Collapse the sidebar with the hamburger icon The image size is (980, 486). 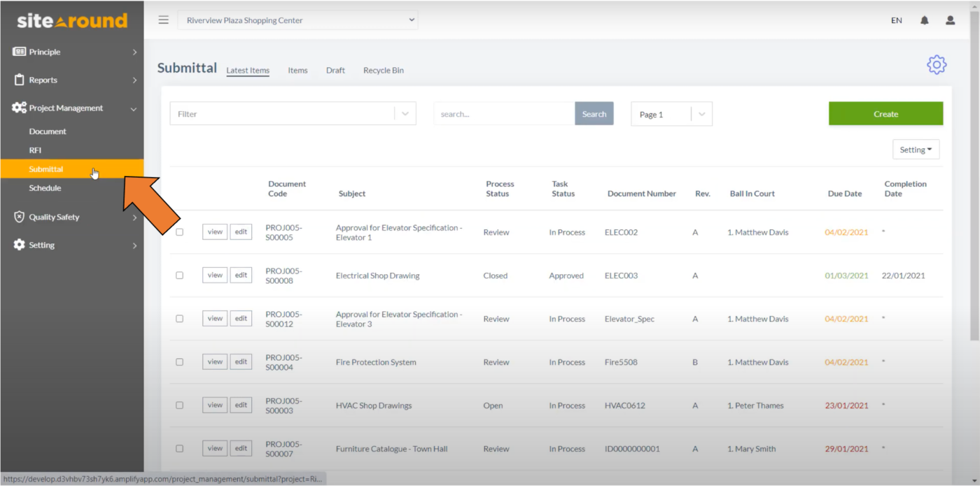163,20
